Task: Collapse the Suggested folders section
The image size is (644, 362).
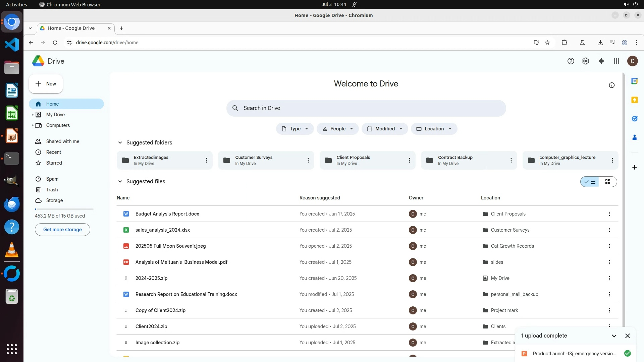Action: tap(120, 142)
